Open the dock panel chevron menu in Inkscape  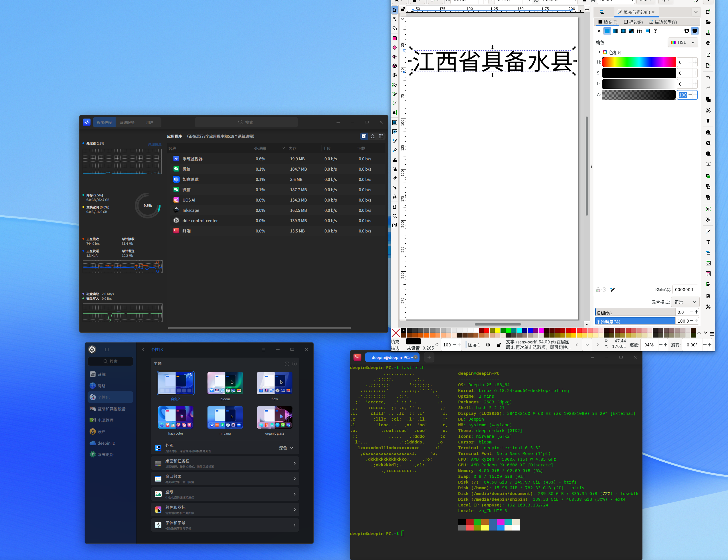pos(696,12)
